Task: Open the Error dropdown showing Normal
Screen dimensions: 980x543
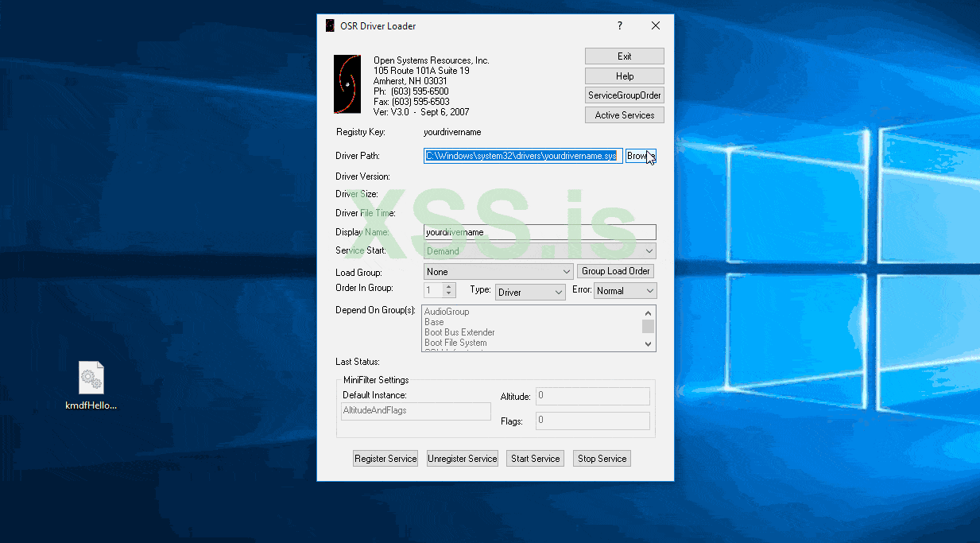Action: 625,291
